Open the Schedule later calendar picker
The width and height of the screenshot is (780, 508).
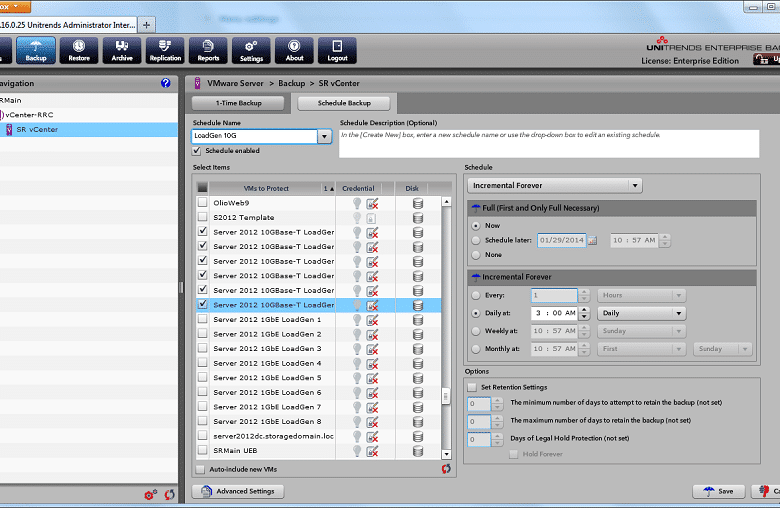point(592,240)
